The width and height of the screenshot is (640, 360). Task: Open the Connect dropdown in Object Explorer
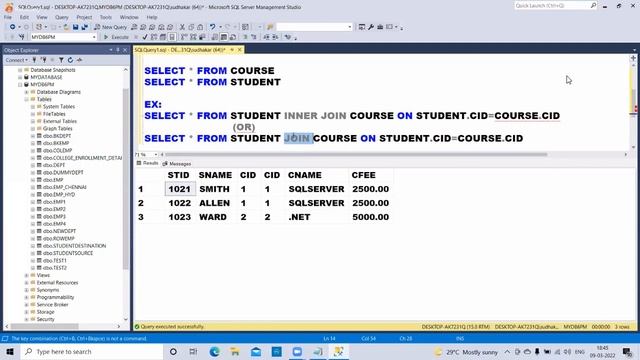point(17,60)
